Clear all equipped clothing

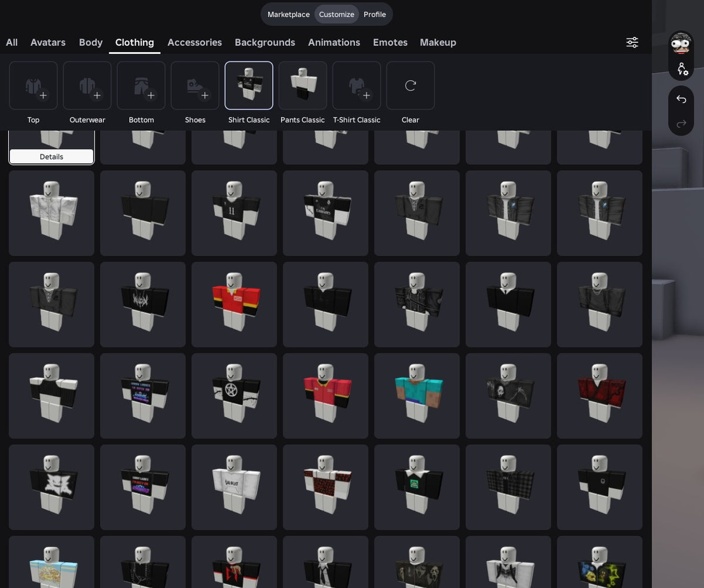tap(411, 86)
